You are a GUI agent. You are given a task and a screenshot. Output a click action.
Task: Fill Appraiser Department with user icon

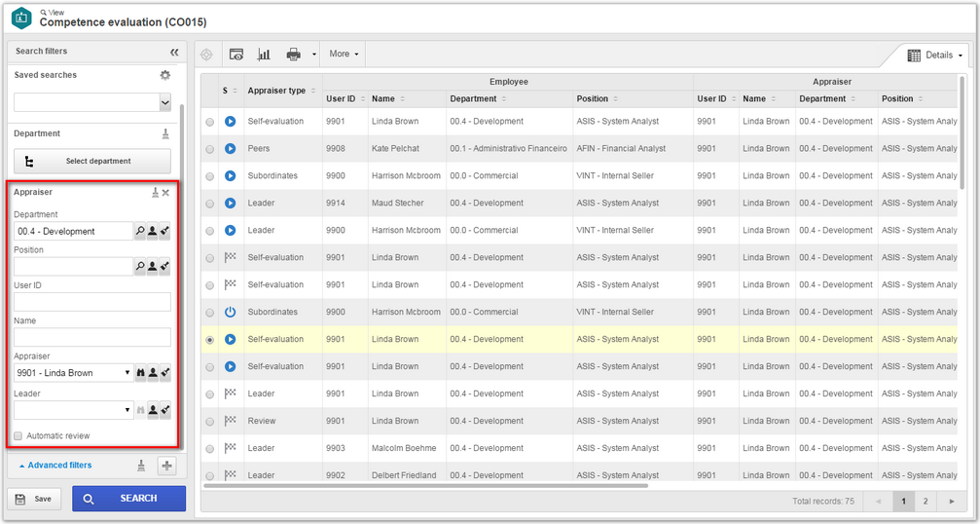[153, 231]
